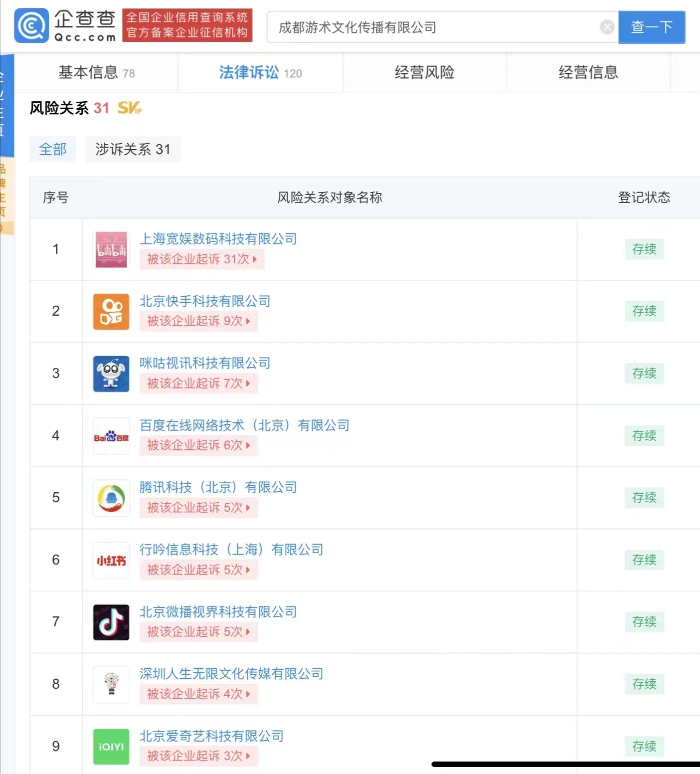Select the 涉诉关系 31 filter
Image resolution: width=700 pixels, height=774 pixels.
coord(133,149)
